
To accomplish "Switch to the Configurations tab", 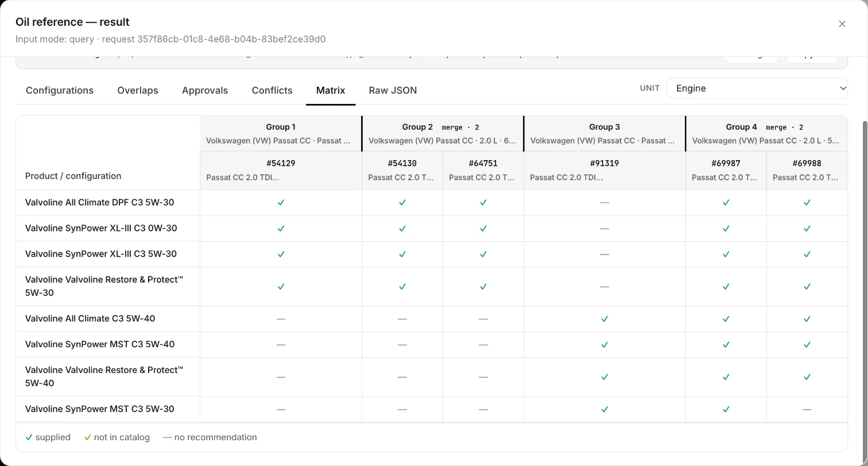I will point(60,90).
